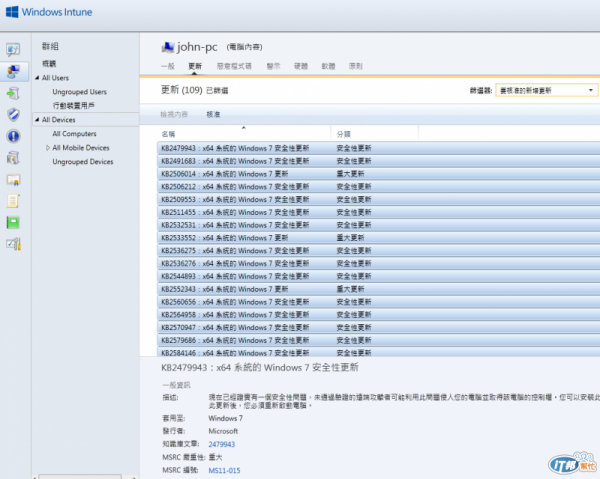Click the sort arrow above 名稱 column
Viewport: 600px width, 479px height.
coord(243,127)
